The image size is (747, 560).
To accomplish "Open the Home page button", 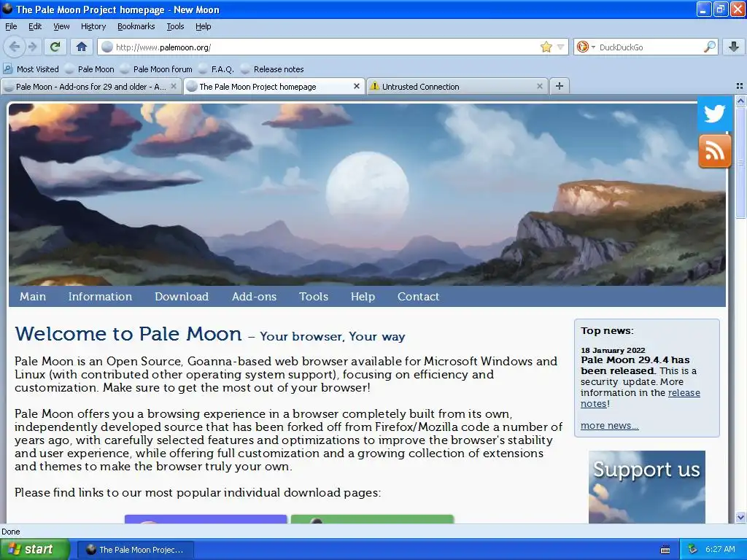I will coord(82,47).
